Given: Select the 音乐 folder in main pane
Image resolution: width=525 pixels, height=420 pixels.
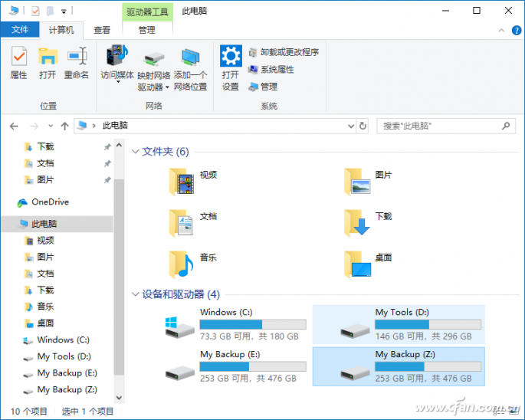Looking at the screenshot, I should pyautogui.click(x=192, y=264).
